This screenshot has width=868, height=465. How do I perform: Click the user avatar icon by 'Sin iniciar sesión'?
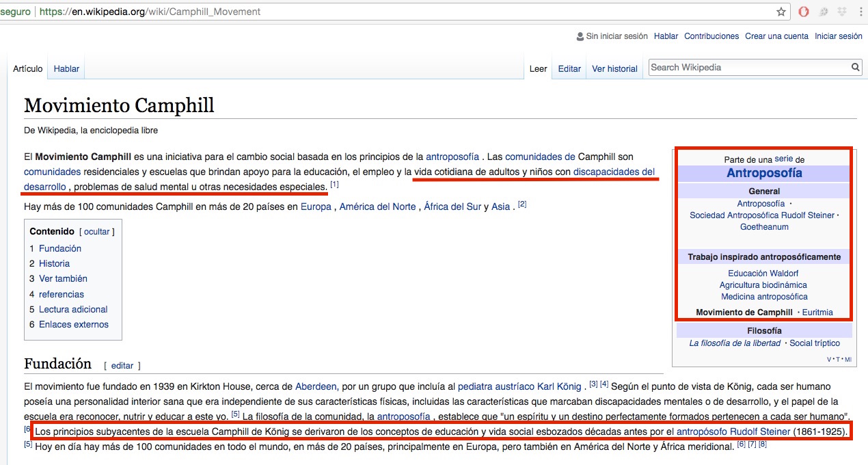pyautogui.click(x=580, y=36)
